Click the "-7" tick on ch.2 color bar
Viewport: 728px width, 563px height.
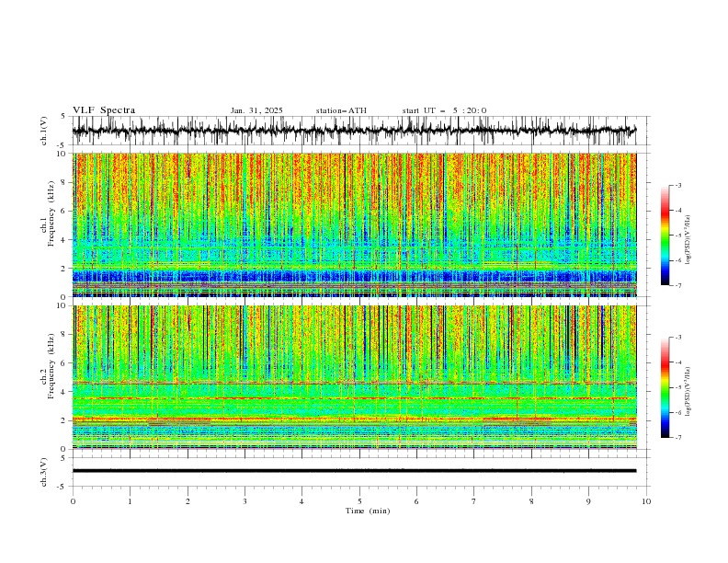678,438
